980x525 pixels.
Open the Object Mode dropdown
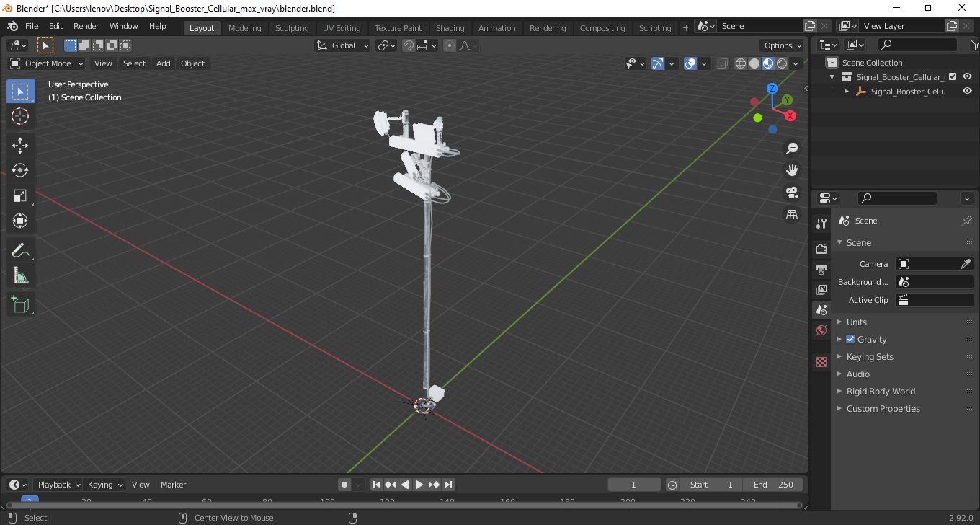coord(46,63)
